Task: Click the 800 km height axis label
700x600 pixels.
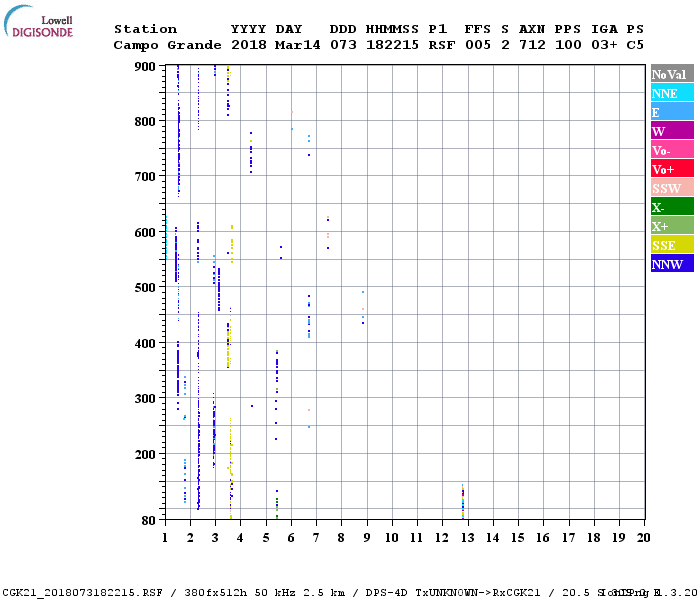Action: tap(145, 121)
